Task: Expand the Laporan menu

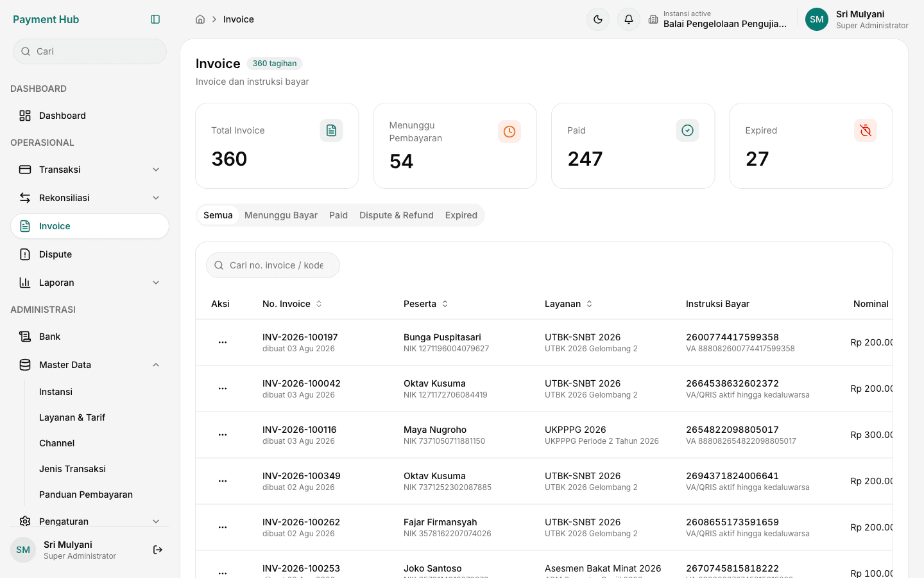Action: coord(90,283)
